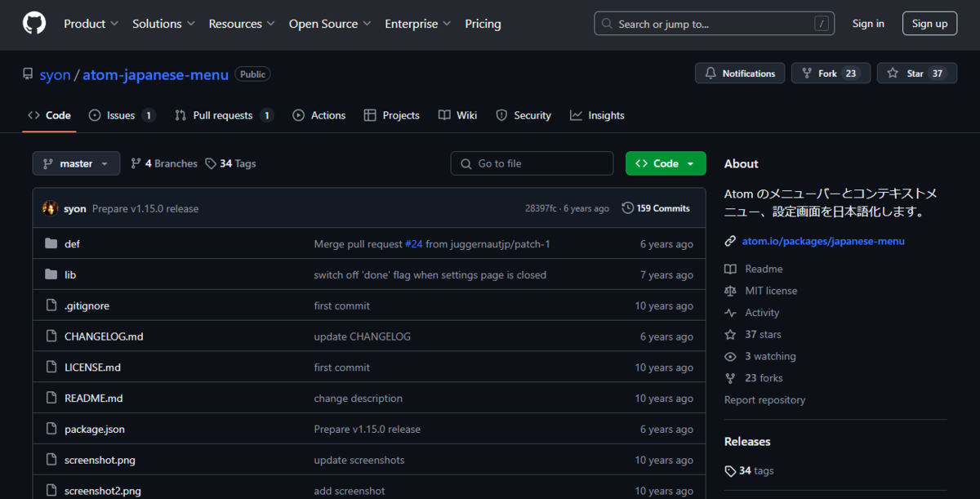Open atom.io/packages/japanese-menu link

(x=823, y=241)
